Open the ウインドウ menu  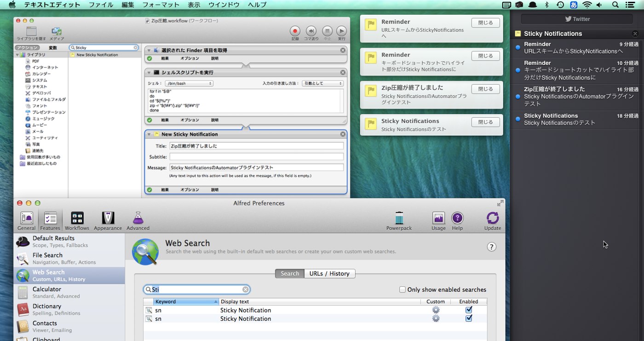pos(224,5)
